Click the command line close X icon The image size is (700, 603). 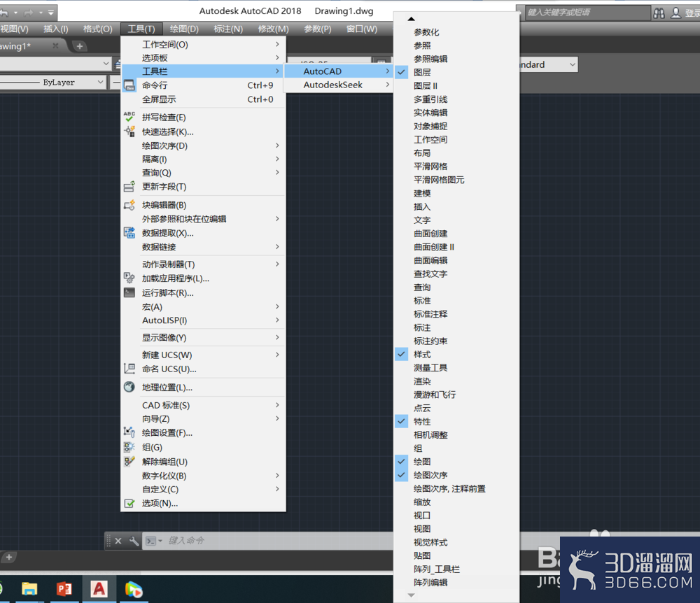tap(118, 541)
